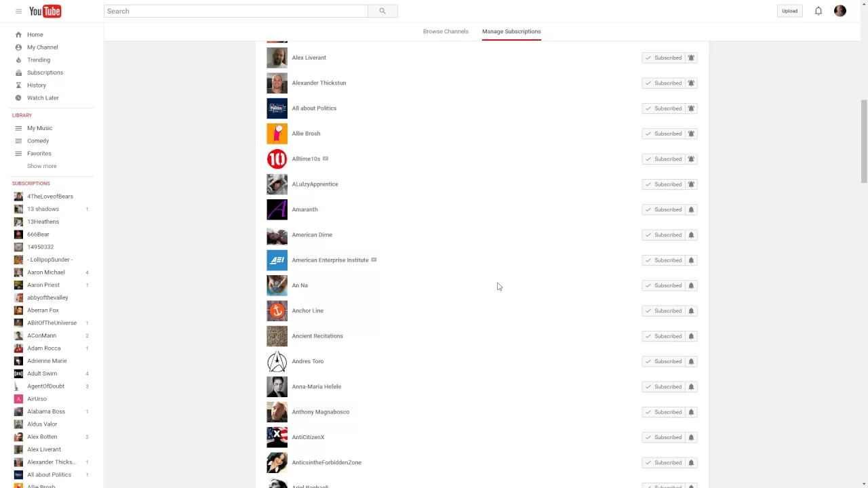This screenshot has width=868, height=488.
Task: Open Allie Brosh channel avatar
Action: click(277, 134)
